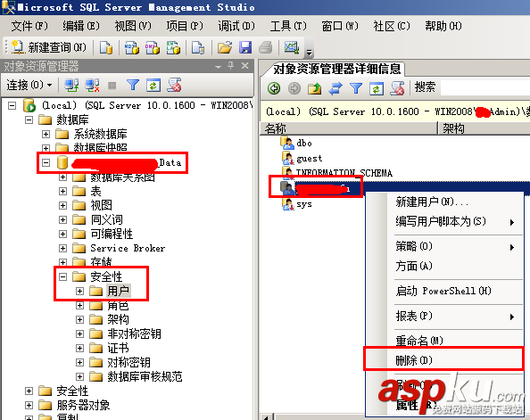
Task: Collapse the (local) server node
Action: click(12, 106)
